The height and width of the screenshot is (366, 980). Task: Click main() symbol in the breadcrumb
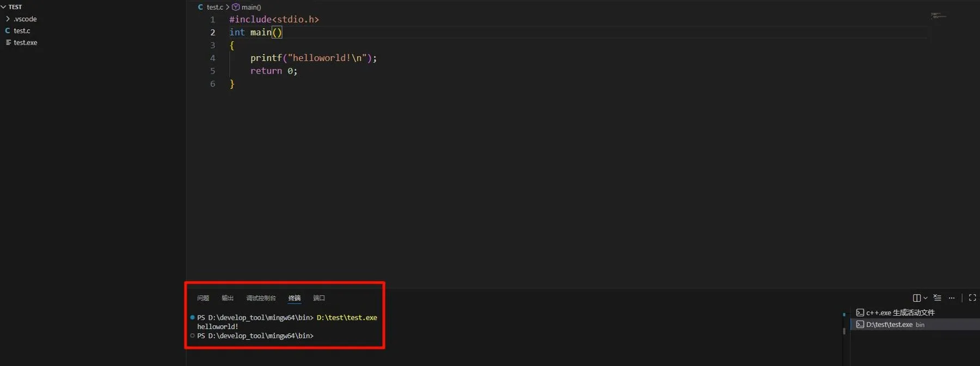click(x=252, y=7)
